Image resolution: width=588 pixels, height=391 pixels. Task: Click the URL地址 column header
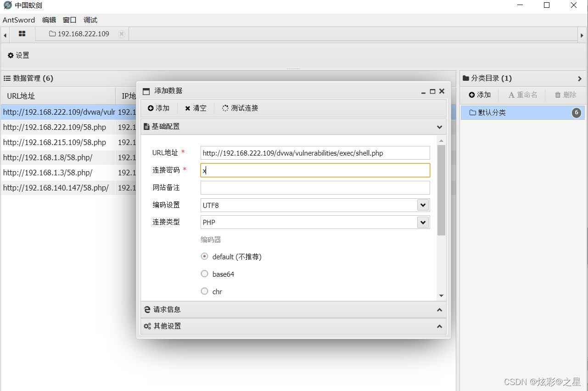[x=58, y=96]
